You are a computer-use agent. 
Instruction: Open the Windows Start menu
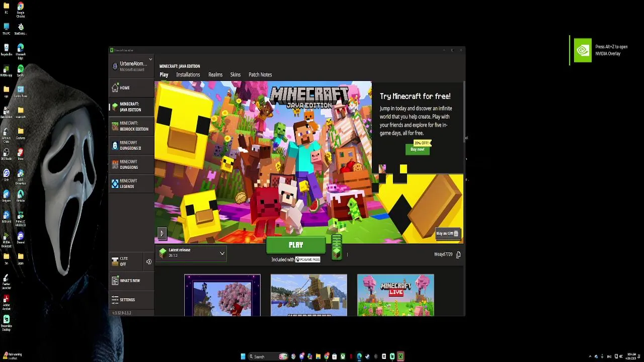[243, 356]
